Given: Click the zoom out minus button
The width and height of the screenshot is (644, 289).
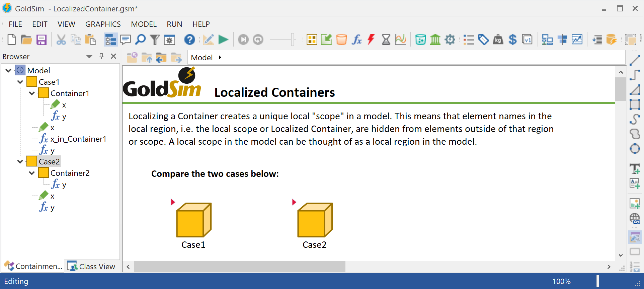Looking at the screenshot, I should click(x=581, y=281).
